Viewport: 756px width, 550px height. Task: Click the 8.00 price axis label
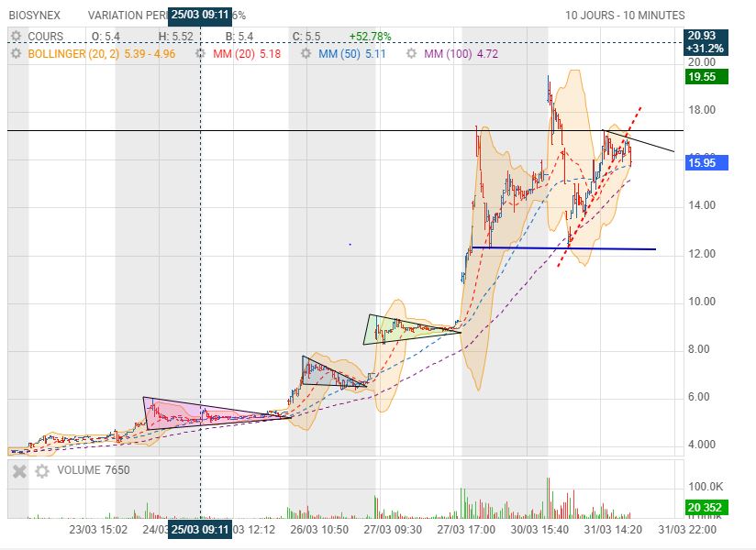tap(698, 349)
